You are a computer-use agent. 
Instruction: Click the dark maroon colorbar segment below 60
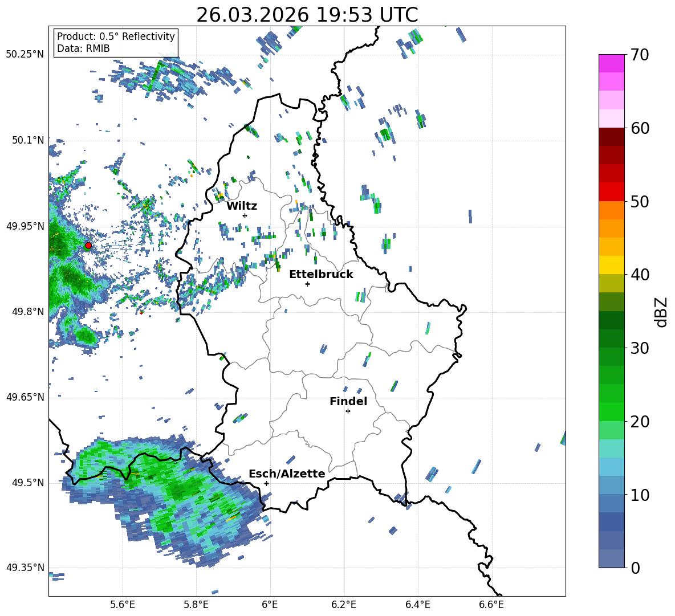tap(611, 137)
